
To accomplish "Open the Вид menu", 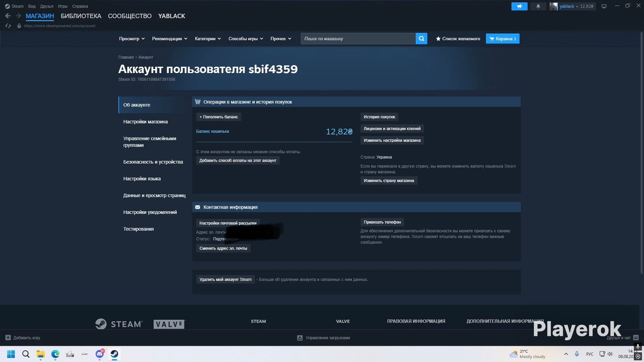I will 32,6.
